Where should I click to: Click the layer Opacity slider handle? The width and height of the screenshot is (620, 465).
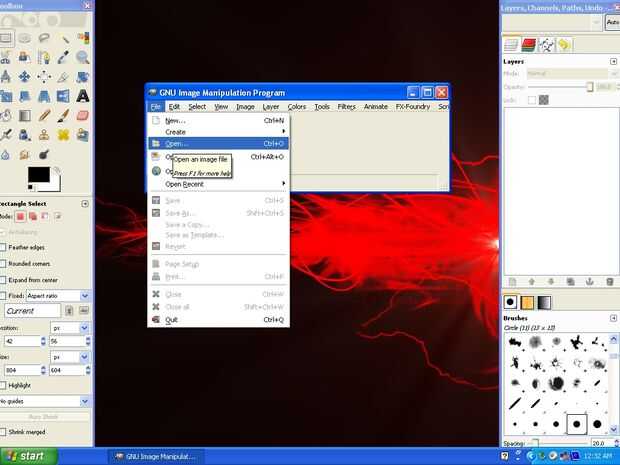pyautogui.click(x=590, y=87)
